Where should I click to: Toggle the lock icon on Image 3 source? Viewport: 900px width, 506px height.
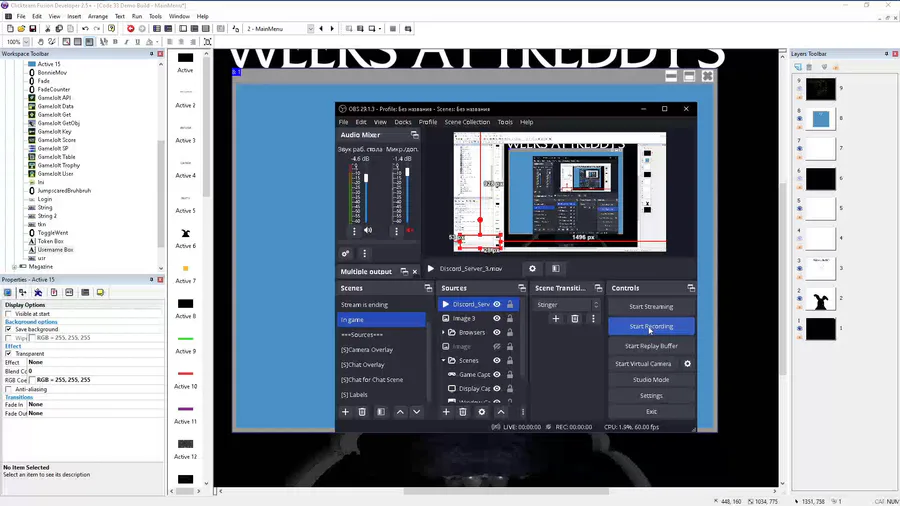(510, 318)
